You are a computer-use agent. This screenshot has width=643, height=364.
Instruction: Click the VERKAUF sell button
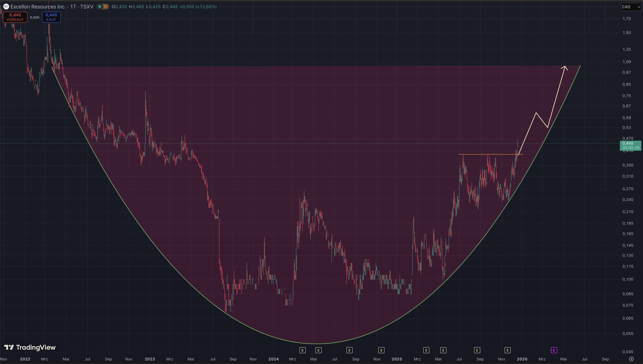[15, 17]
